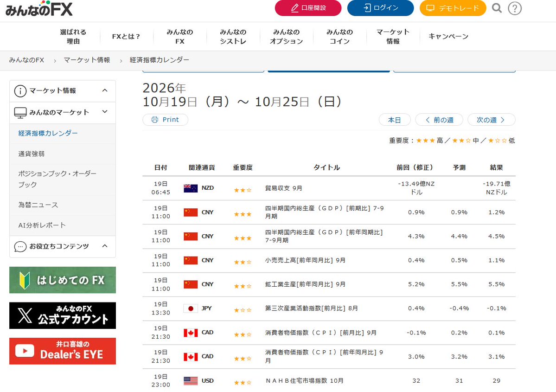Click the US flag in the USD row
This screenshot has height=392, width=556.
click(x=191, y=381)
